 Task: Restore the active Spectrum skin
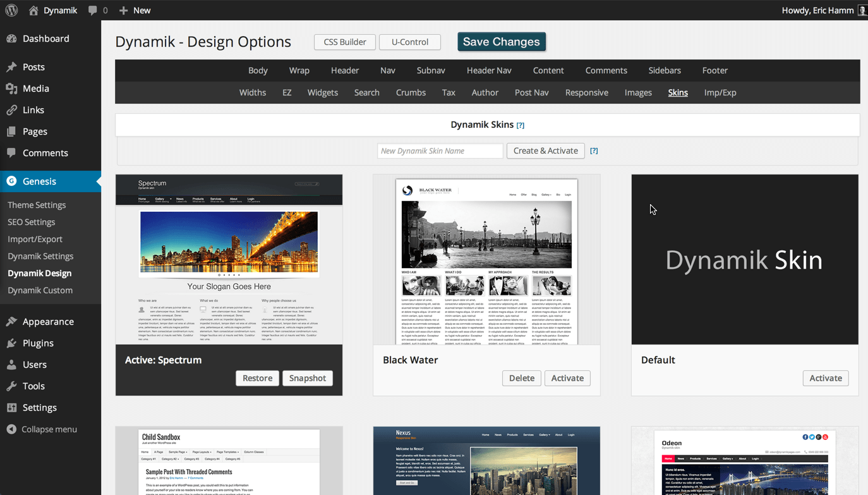[258, 378]
